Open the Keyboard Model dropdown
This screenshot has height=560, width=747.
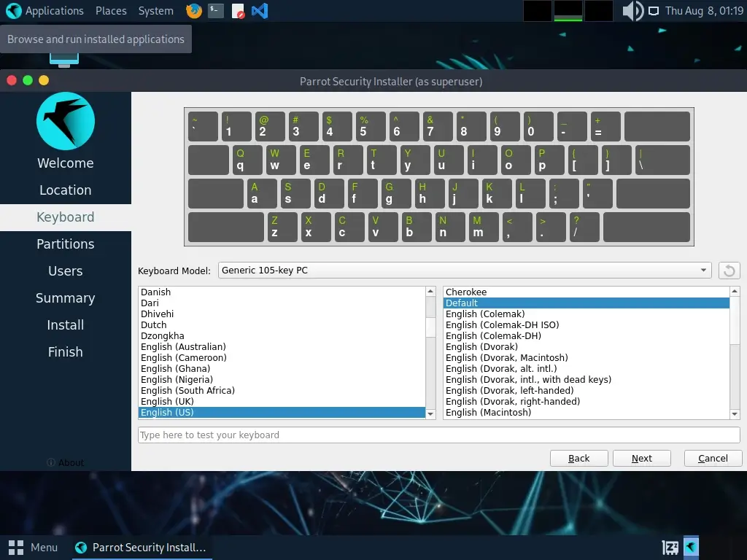point(465,271)
